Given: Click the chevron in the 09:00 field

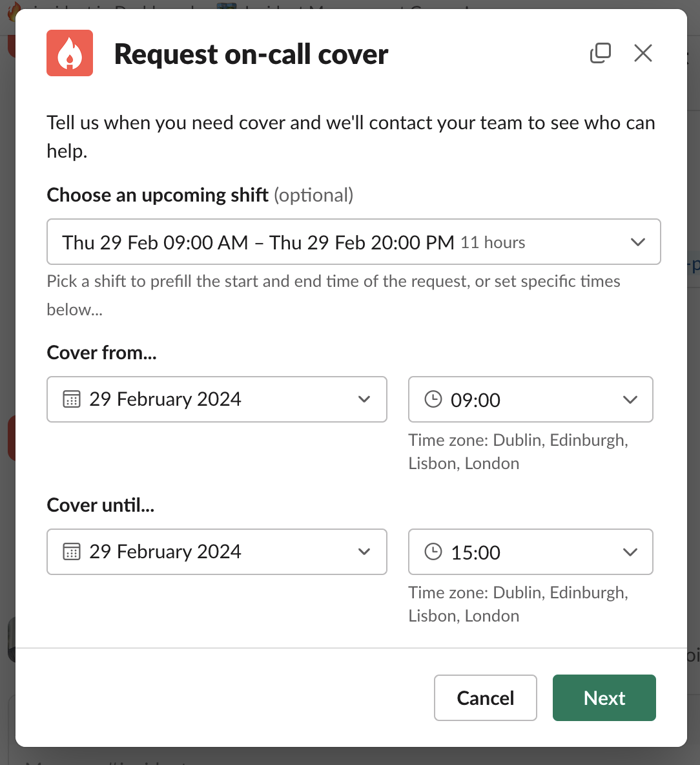Looking at the screenshot, I should coord(630,399).
